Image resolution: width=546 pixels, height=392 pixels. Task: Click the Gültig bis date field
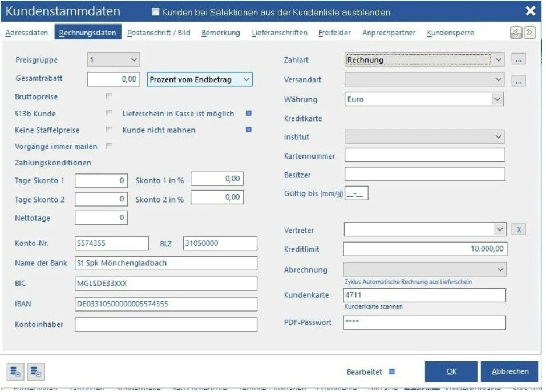click(x=356, y=193)
